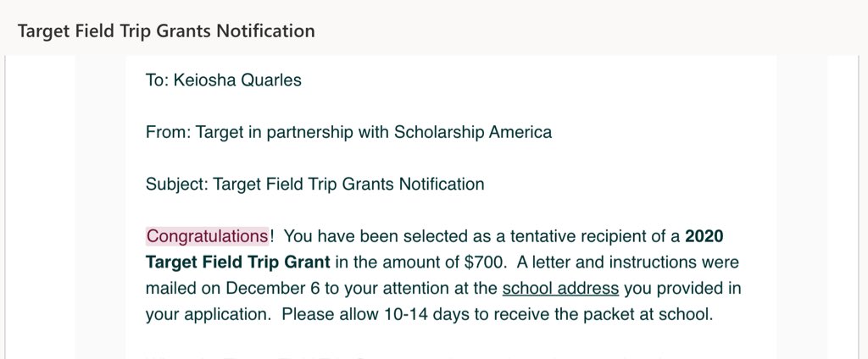Click the Subject line in the email body
Viewport: 868px width, 359px height.
point(315,184)
